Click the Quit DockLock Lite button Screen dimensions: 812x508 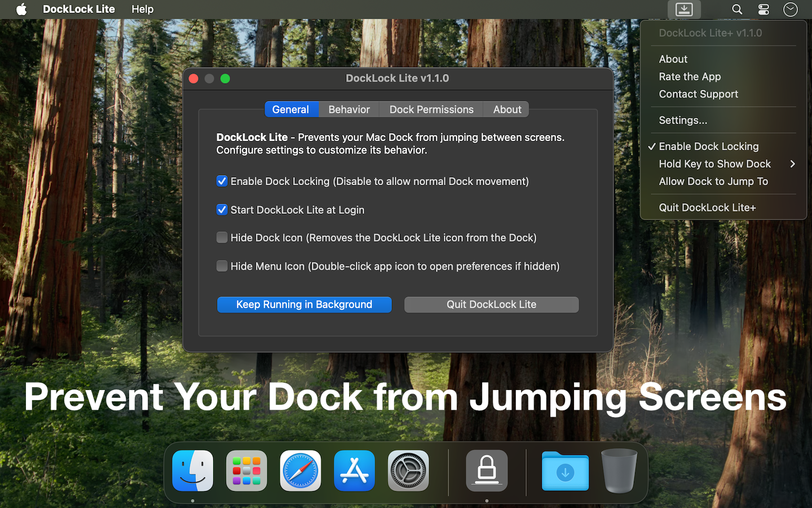coord(492,305)
